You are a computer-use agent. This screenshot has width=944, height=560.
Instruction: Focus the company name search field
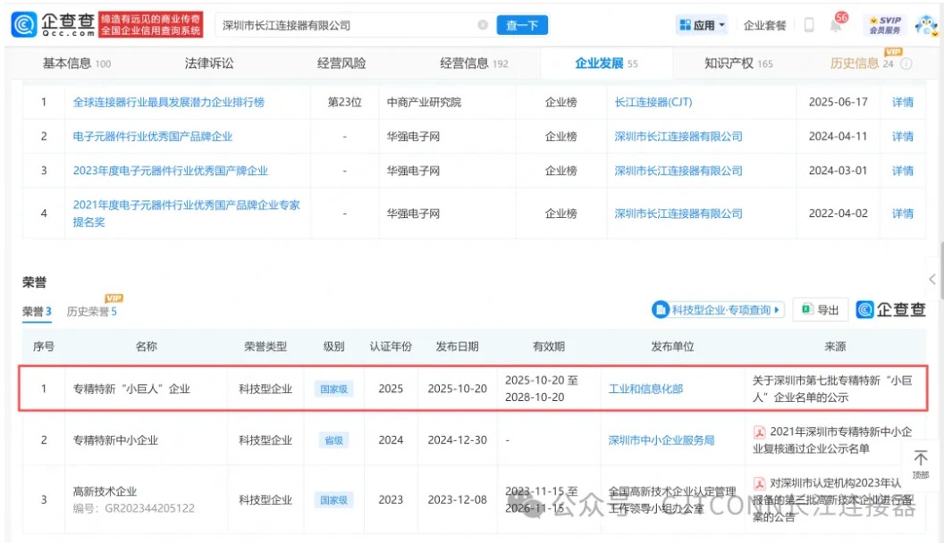348,25
